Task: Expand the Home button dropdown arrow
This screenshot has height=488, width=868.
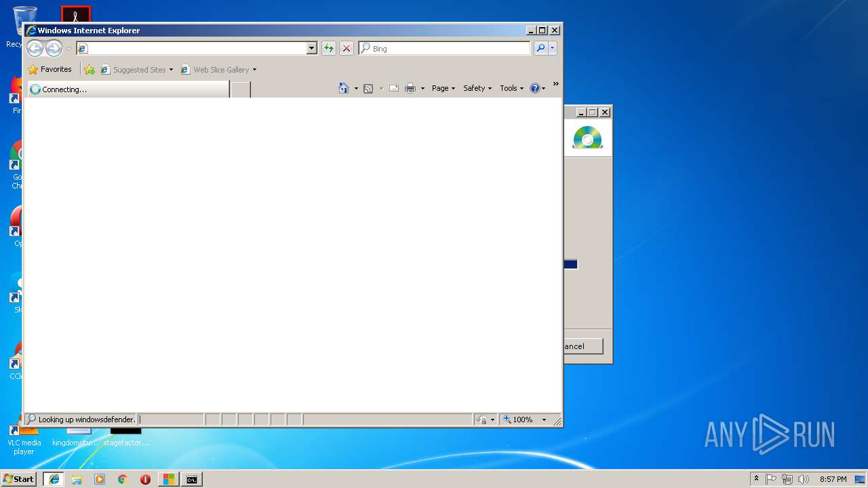Action: point(356,89)
